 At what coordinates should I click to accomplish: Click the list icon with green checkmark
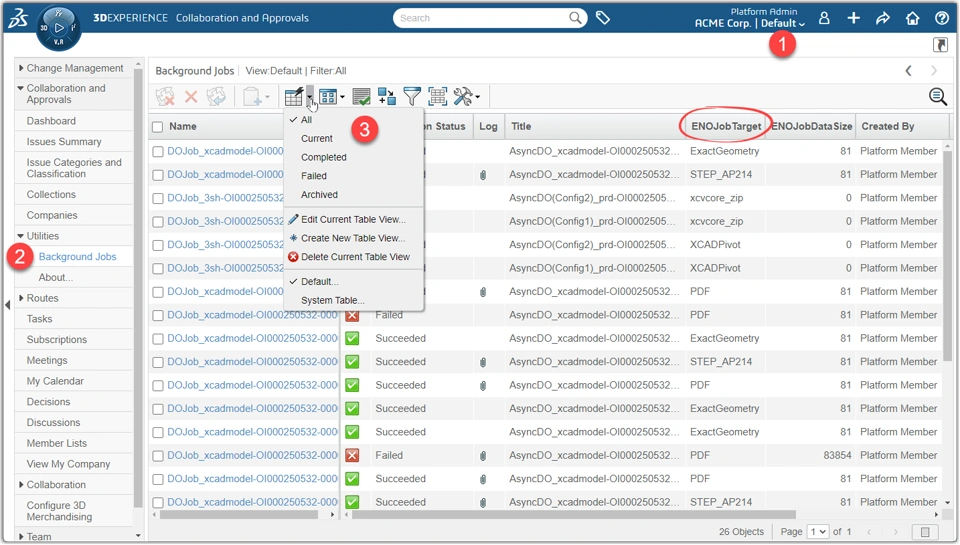(361, 96)
